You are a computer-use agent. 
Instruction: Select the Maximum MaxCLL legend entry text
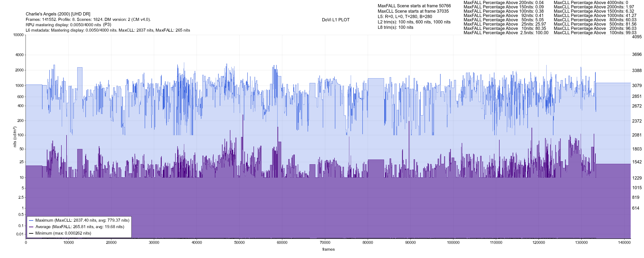coord(82,220)
